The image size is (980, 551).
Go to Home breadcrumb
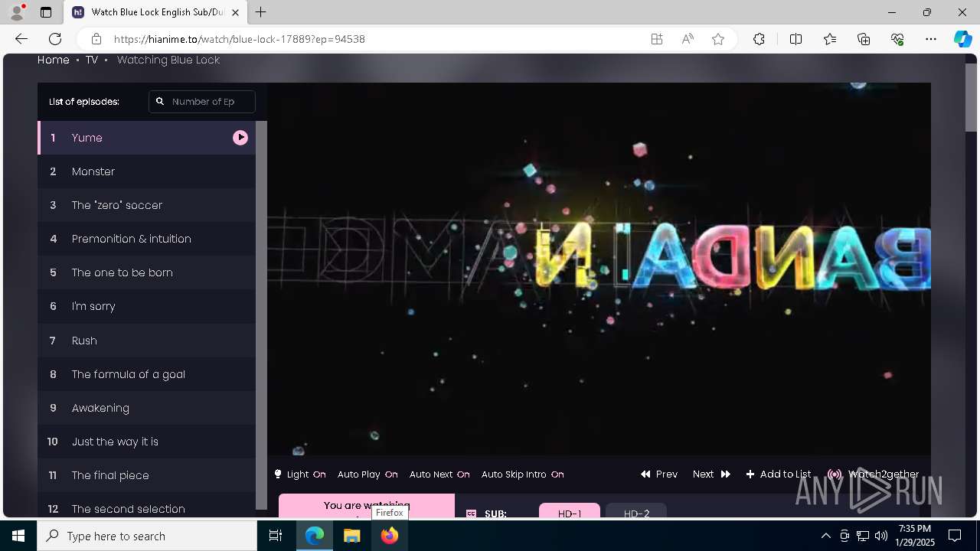pos(54,60)
